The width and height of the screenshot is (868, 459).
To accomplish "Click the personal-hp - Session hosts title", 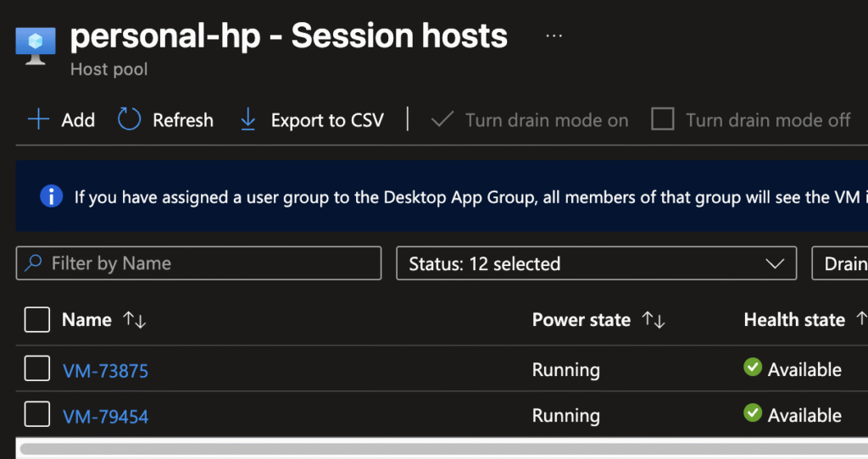I will (288, 36).
